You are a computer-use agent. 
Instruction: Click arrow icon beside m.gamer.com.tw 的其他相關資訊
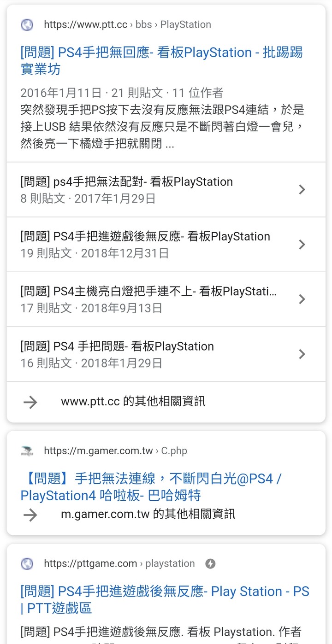(x=30, y=514)
